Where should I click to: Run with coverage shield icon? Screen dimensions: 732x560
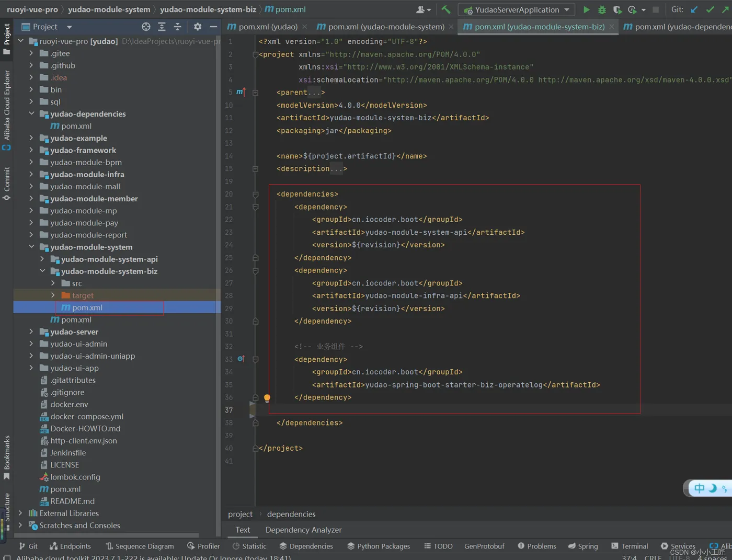tap(617, 9)
